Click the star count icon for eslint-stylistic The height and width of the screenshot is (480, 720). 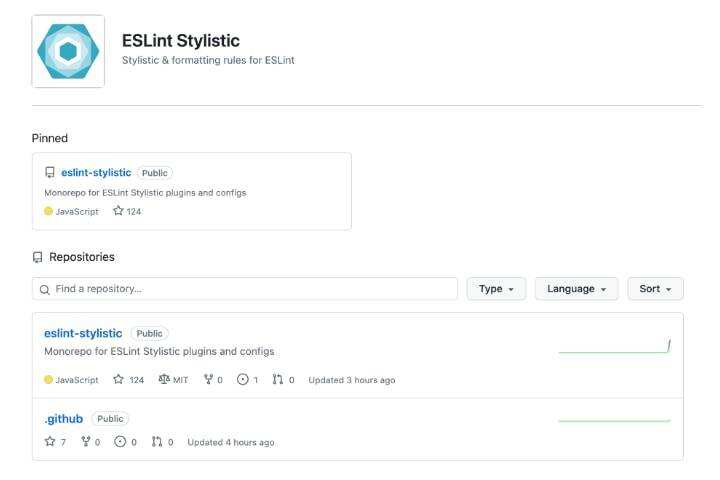(118, 380)
